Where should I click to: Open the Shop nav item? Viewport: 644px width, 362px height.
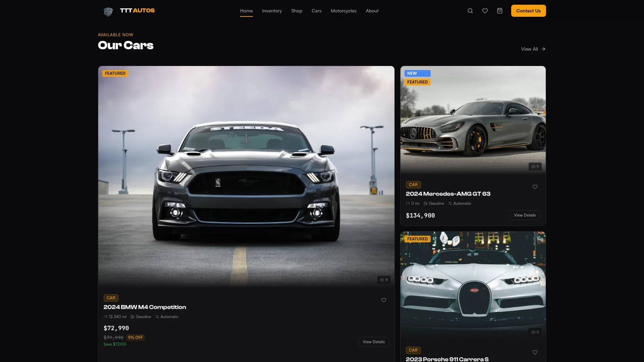coord(297,11)
